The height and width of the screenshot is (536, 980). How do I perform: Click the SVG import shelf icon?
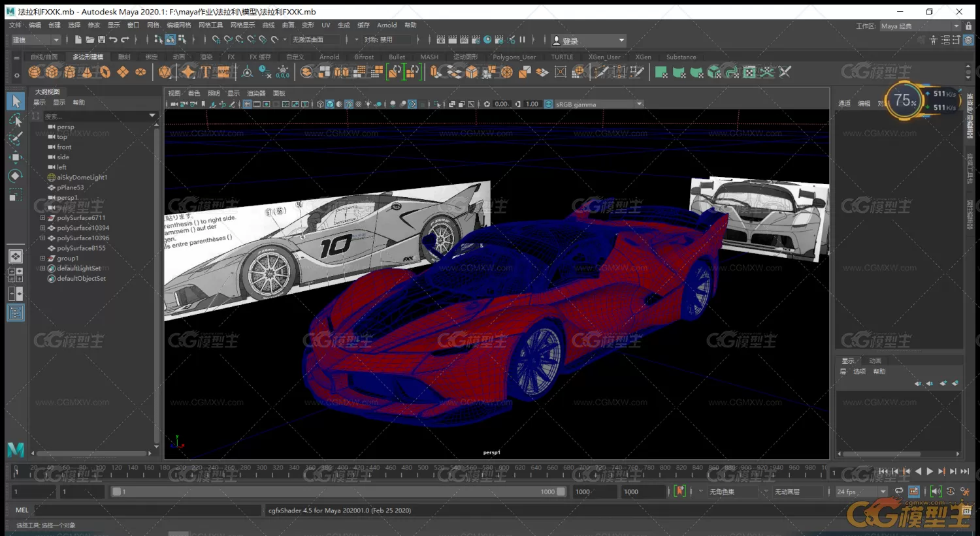(223, 72)
